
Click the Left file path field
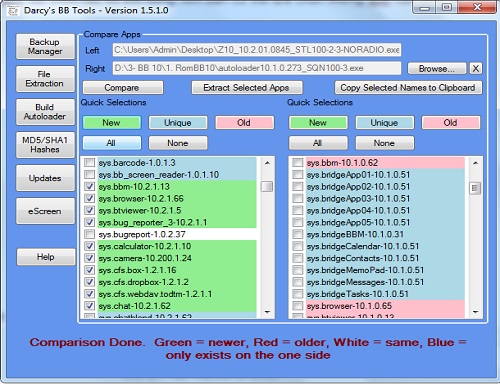(257, 50)
